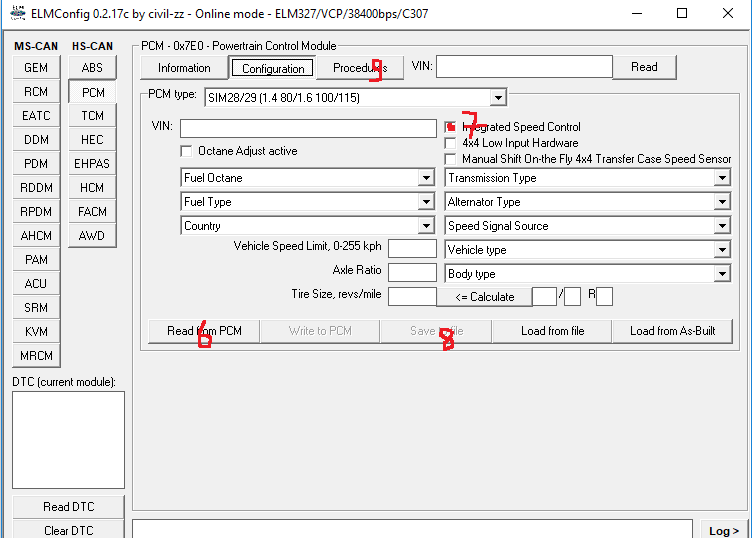Check the 4x4 Low Input Hardware option
Viewport: 752px width, 538px height.
[452, 143]
